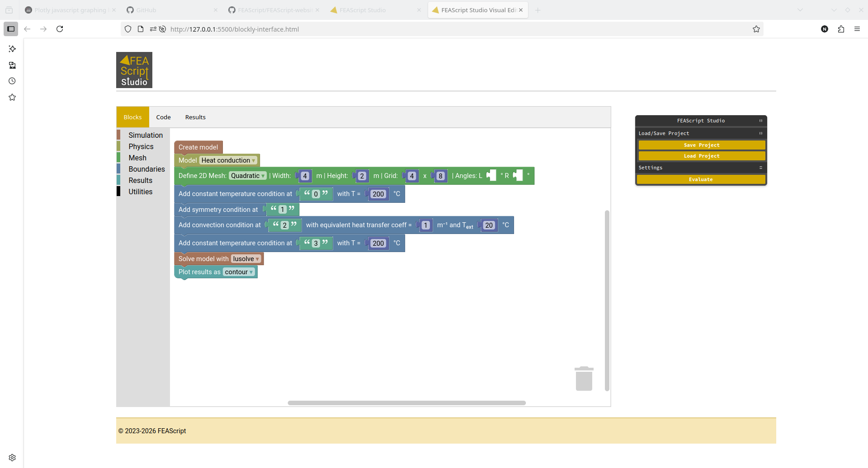
Task: Open the Simulation block category
Action: (x=145, y=135)
